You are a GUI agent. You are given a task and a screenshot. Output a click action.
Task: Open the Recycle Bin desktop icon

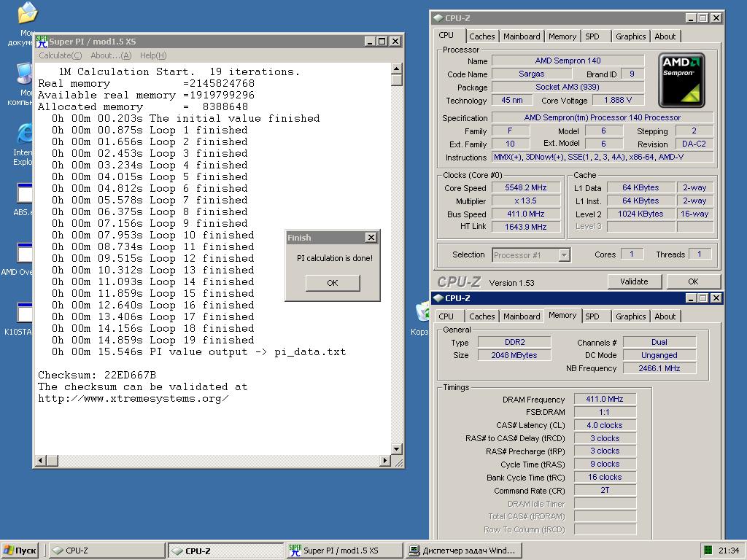423,312
